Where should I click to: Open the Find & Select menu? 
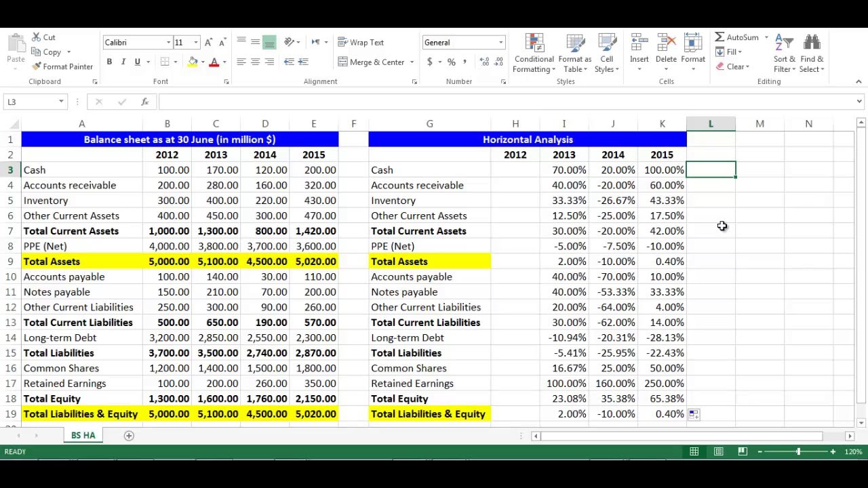(812, 53)
